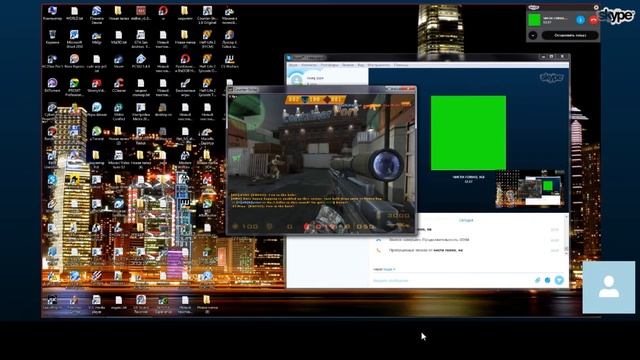Click the contact avatar placeholder at bottom right
The image size is (640, 360).
[609, 287]
